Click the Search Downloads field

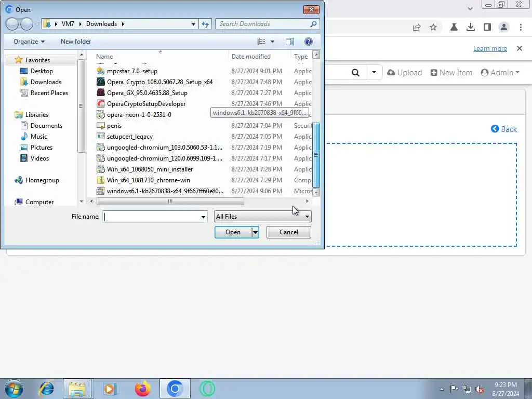[263, 24]
